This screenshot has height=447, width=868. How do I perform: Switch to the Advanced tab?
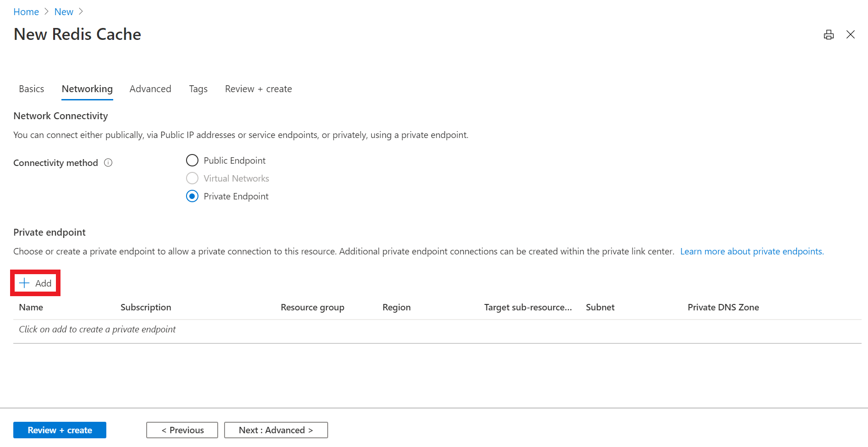pyautogui.click(x=150, y=88)
